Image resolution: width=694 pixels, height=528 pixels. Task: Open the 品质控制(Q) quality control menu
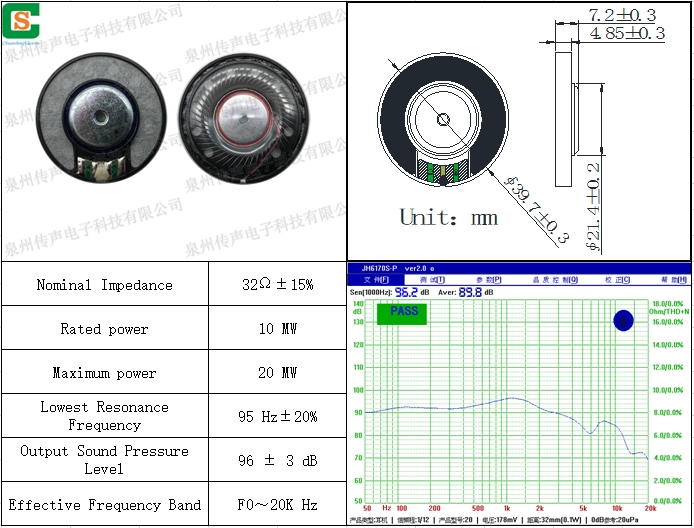[x=555, y=280]
